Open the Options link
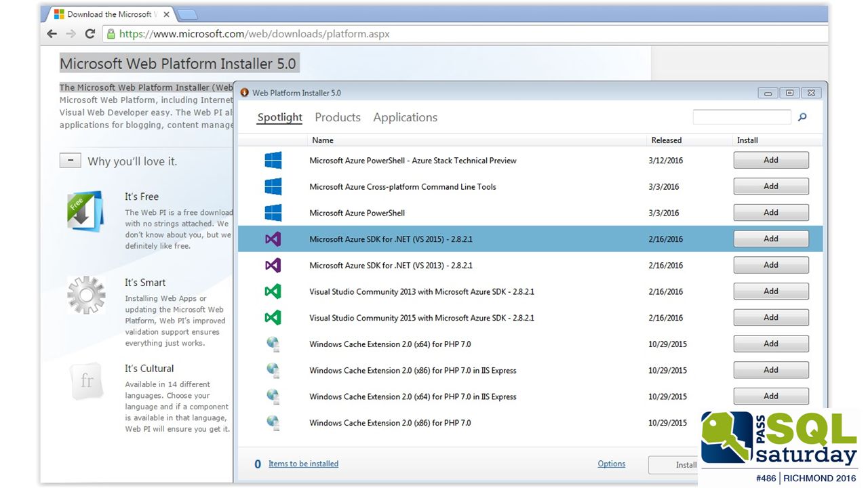The height and width of the screenshot is (488, 868). coord(611,464)
